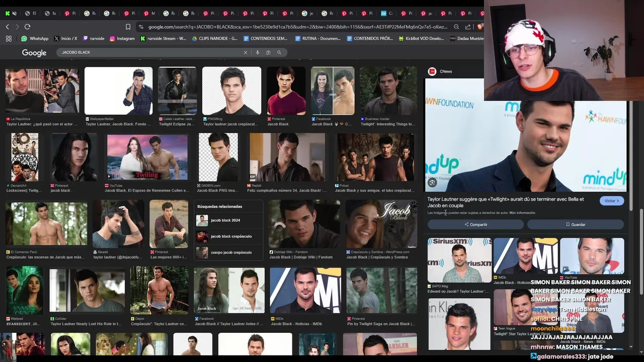Open the KickBot VOD Downloader bookmark

click(421, 38)
